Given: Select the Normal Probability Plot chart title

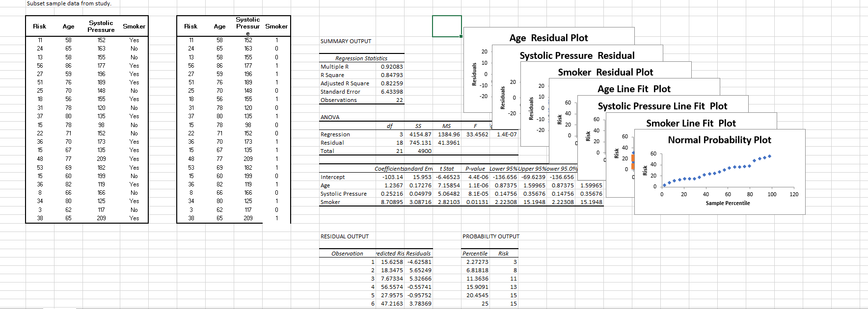Looking at the screenshot, I should [719, 140].
